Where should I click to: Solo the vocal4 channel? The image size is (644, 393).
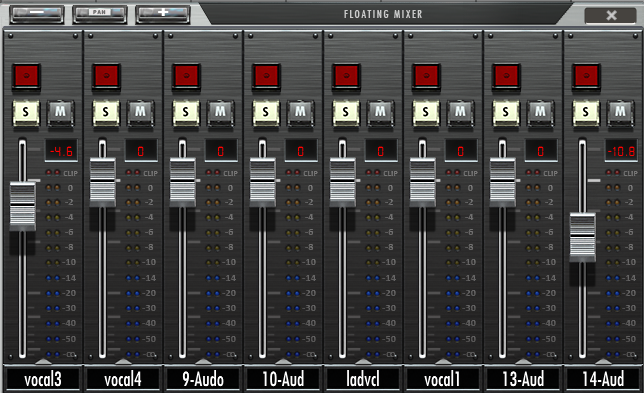(106, 113)
